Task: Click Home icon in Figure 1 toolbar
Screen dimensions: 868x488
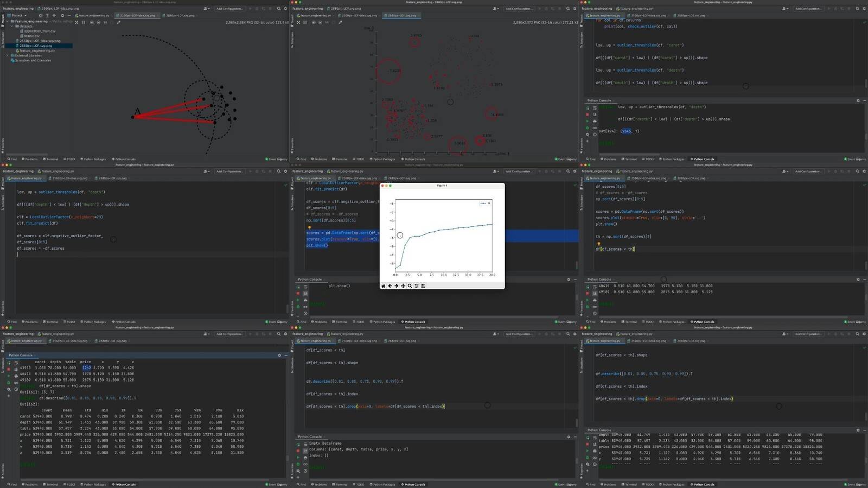Action: click(x=383, y=286)
